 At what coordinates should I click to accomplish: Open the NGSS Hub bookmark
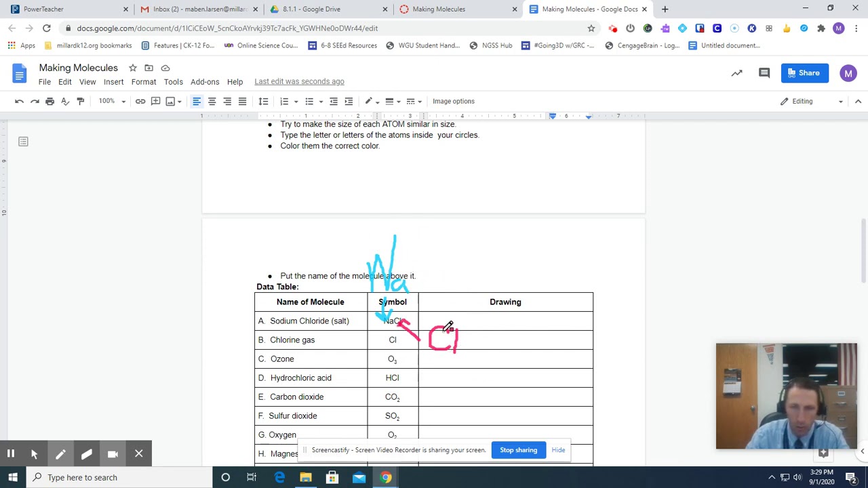[x=490, y=45]
